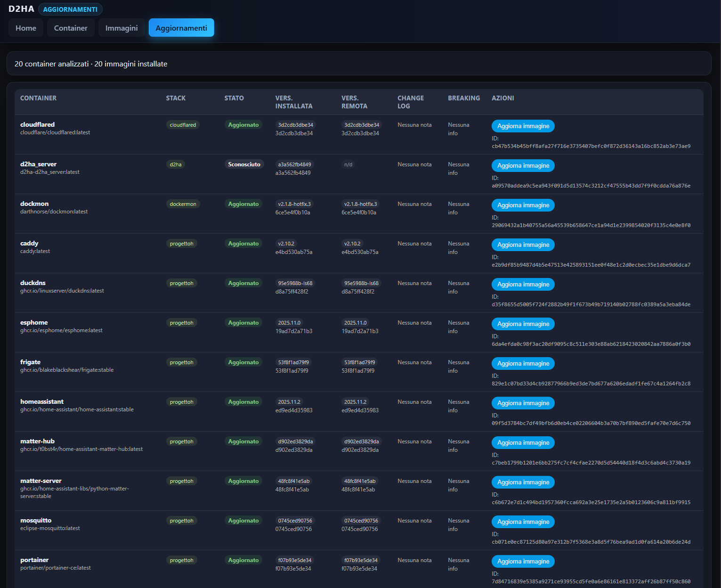
Task: Click the cloudflared container name
Action: 37,124
